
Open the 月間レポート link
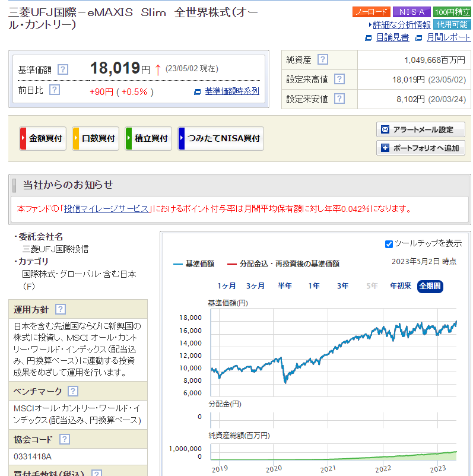tap(449, 37)
